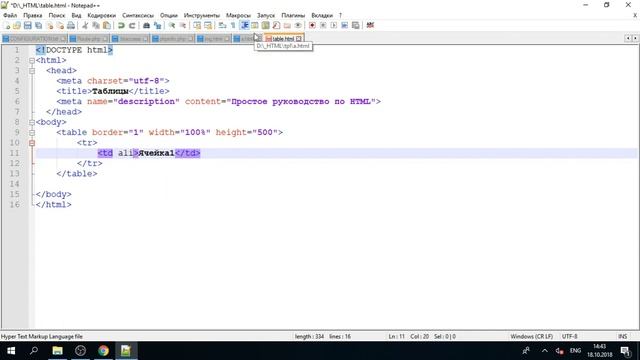The width and height of the screenshot is (640, 360).
Task: Toggle file monitoring (eye icon)
Action: [298, 25]
